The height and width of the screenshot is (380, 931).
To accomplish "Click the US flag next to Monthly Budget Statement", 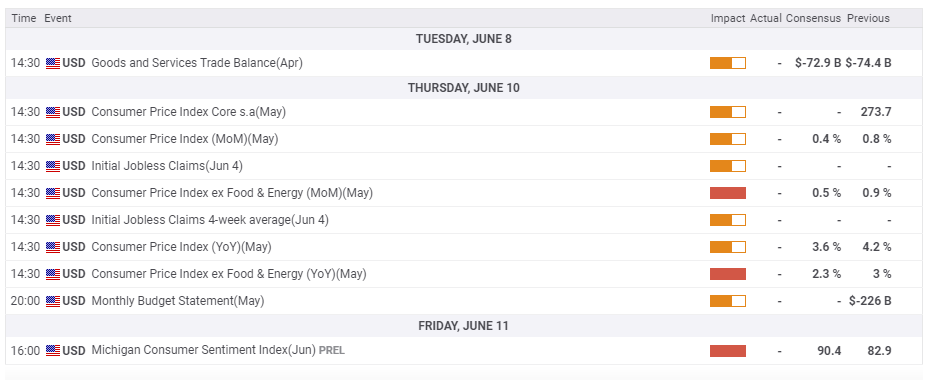I will click(53, 301).
